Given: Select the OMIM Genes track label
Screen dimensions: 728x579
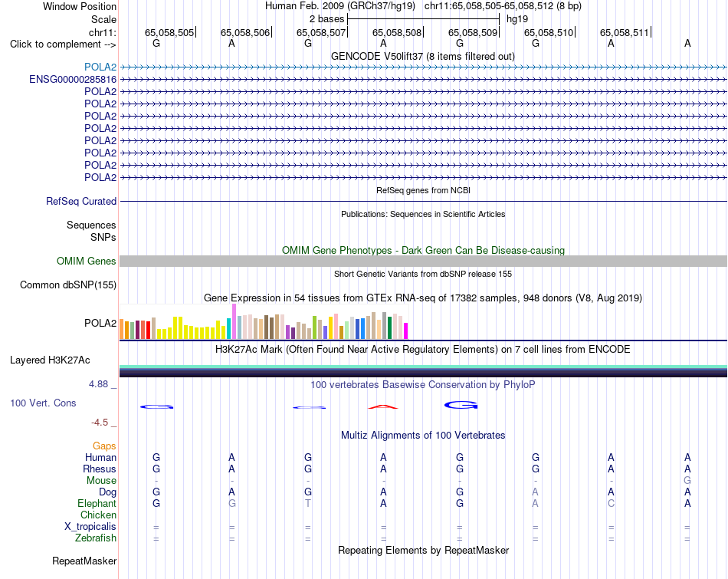Looking at the screenshot, I should (87, 262).
